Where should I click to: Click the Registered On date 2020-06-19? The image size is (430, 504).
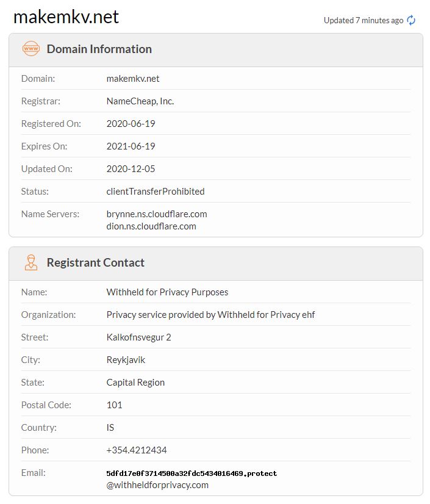(x=131, y=123)
